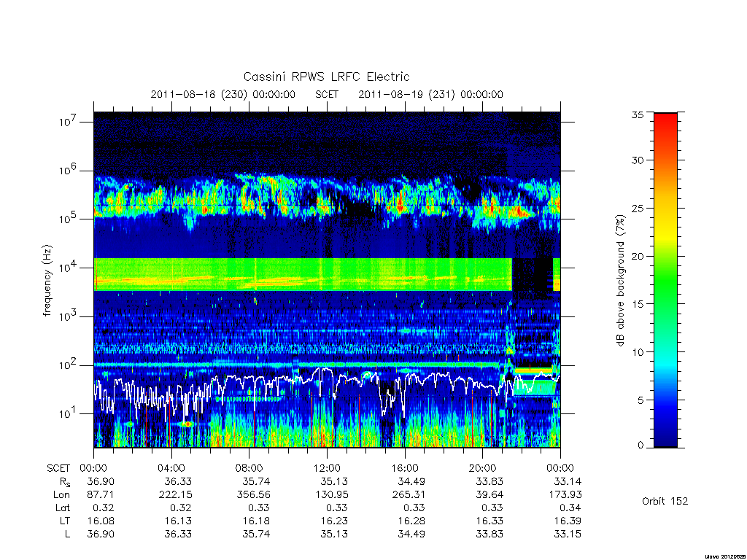This screenshot has height=560, width=747.
Task: Click the 'SCET' label between the dates
Action: [x=327, y=94]
